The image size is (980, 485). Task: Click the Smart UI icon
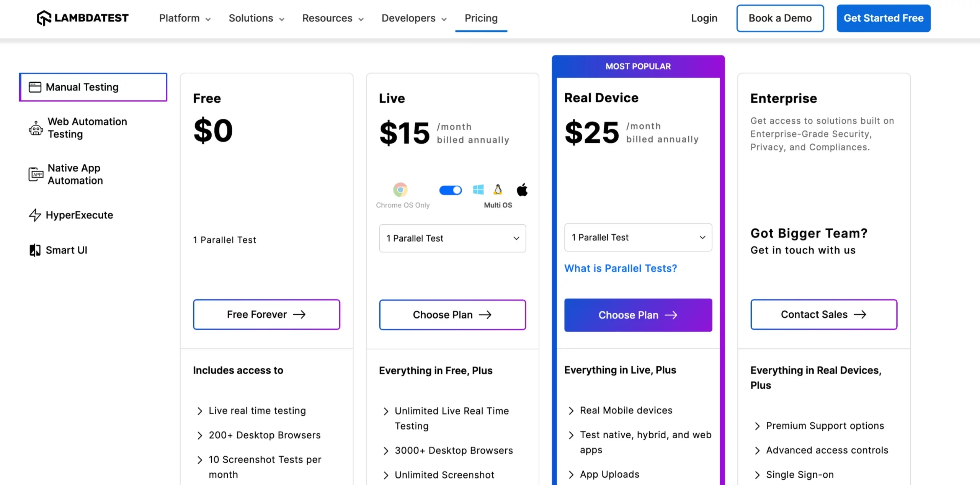click(34, 250)
